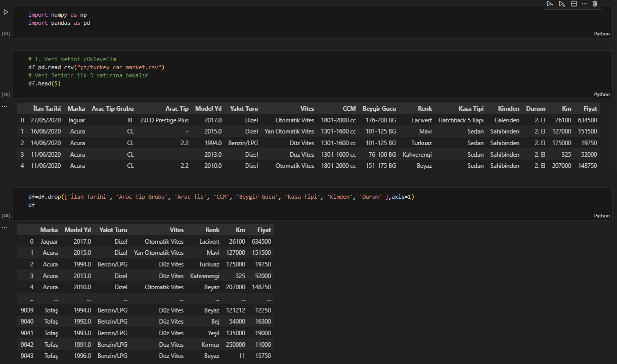The height and width of the screenshot is (364, 617).
Task: Run the numpy and pandas import cell
Action: click(x=6, y=12)
